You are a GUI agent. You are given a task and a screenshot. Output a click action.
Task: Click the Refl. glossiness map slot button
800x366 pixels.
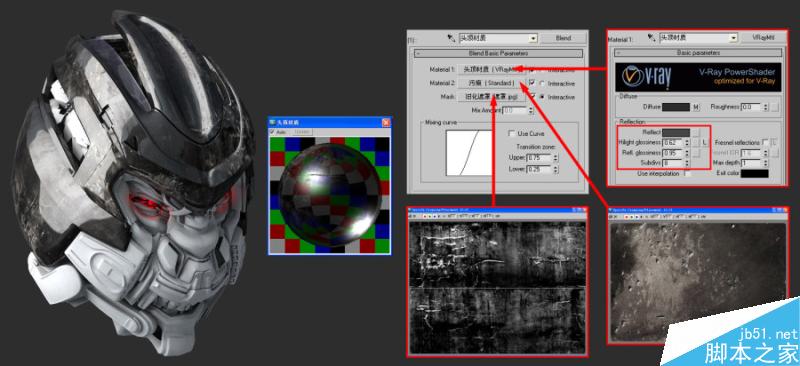pos(696,153)
